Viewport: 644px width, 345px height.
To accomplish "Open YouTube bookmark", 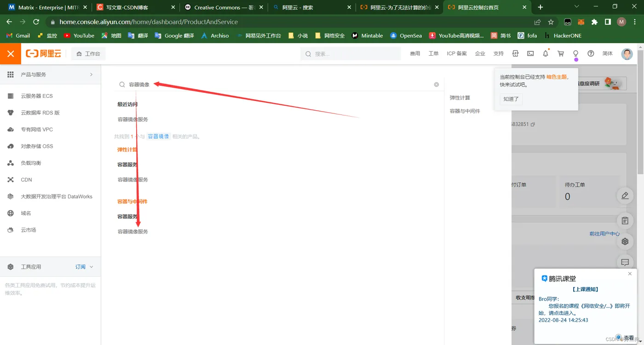I will 79,35.
